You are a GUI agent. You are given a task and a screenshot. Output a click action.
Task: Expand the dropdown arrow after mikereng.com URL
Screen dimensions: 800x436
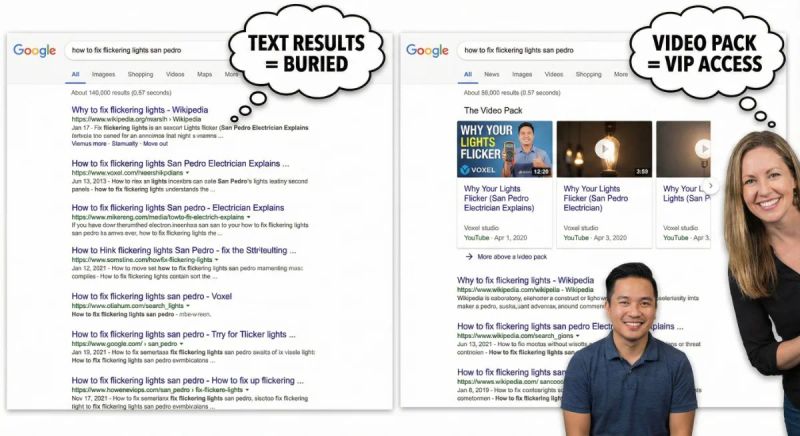point(248,217)
